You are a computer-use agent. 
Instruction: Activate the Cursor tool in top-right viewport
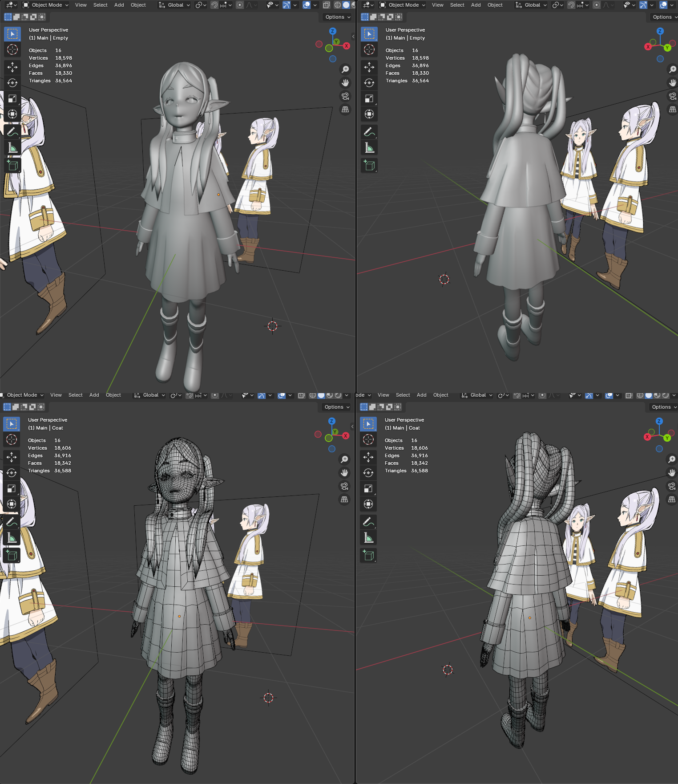369,49
